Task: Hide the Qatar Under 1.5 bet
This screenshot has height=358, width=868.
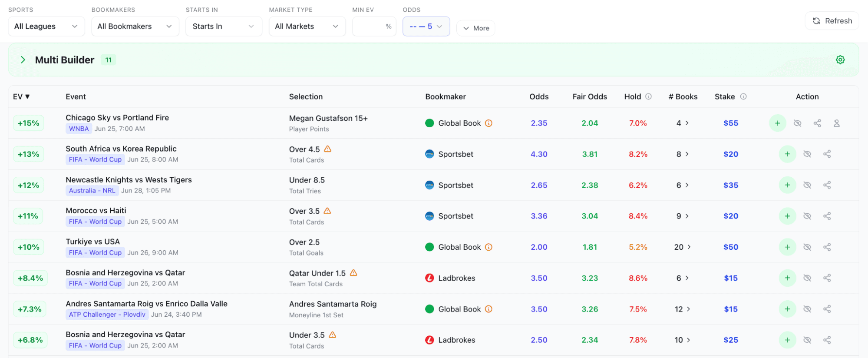Action: [807, 278]
